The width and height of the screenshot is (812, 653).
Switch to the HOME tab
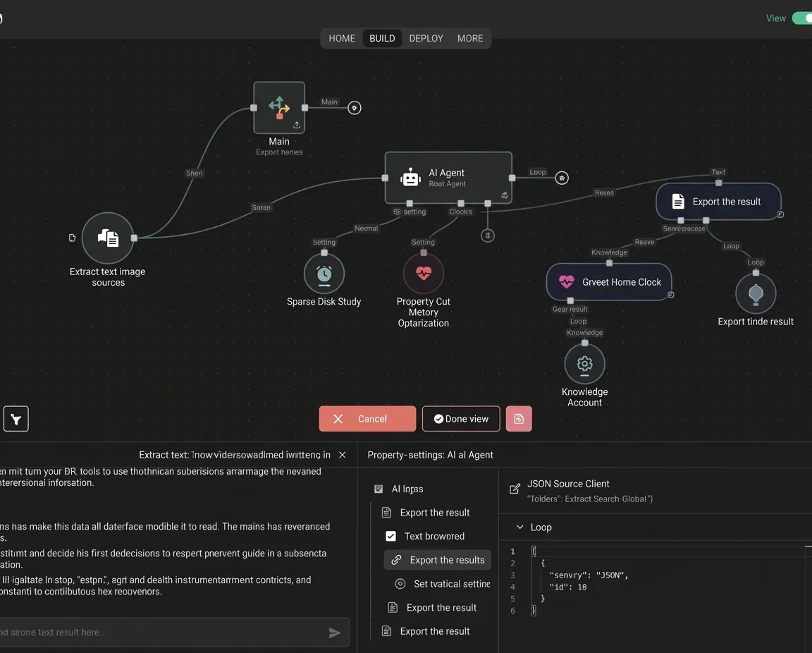click(342, 38)
